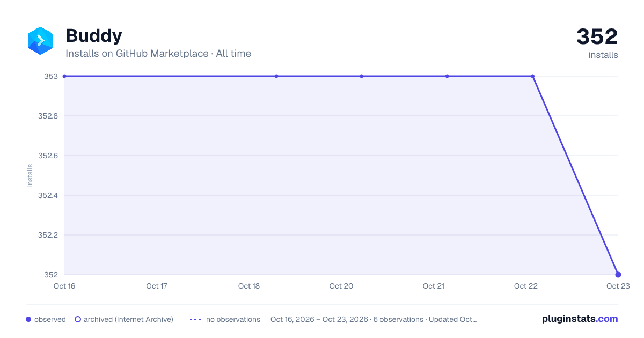Click the 'observed' legend label
Viewport: 644px width, 338px height.
point(50,319)
